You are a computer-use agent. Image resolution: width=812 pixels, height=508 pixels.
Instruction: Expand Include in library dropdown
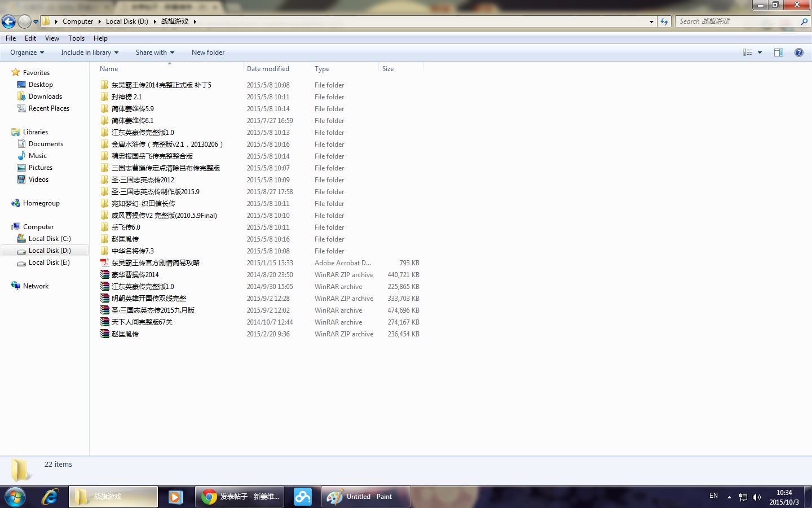pyautogui.click(x=90, y=52)
